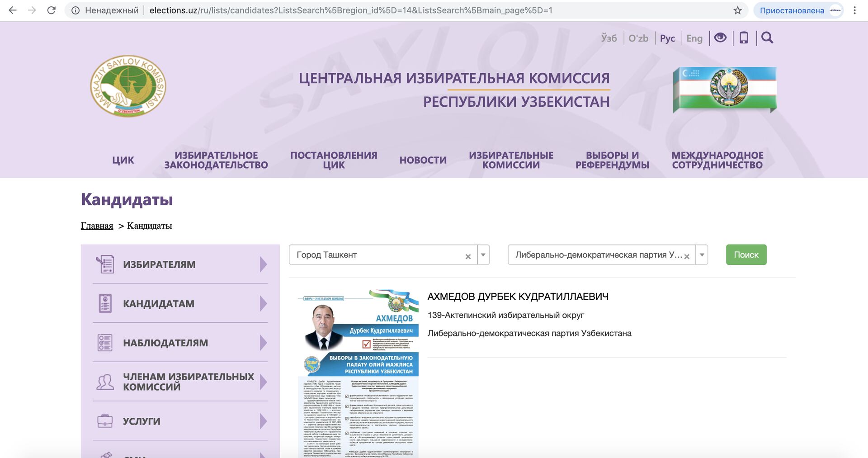Switch language to Ўзб (Cyrillic Uzbek)

[x=609, y=38]
